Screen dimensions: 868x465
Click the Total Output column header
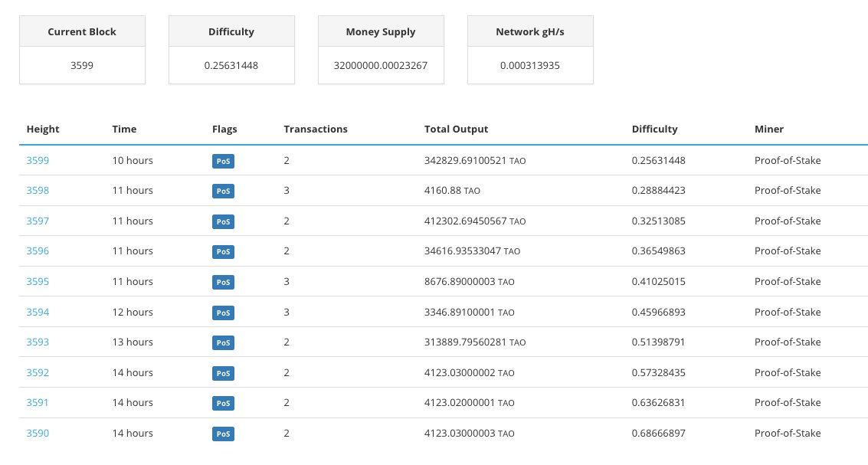point(456,129)
